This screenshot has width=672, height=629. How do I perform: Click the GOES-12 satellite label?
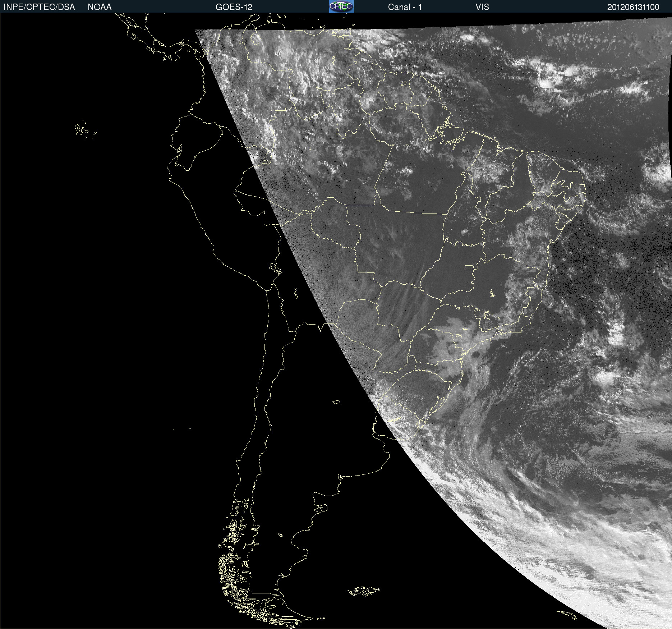pyautogui.click(x=234, y=7)
